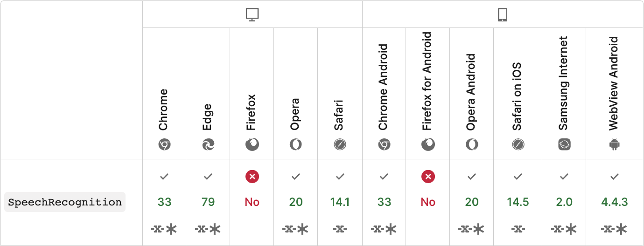644x246 pixels.
Task: Expand Samsung Internet 2.0 support notes
Action: pyautogui.click(x=564, y=202)
